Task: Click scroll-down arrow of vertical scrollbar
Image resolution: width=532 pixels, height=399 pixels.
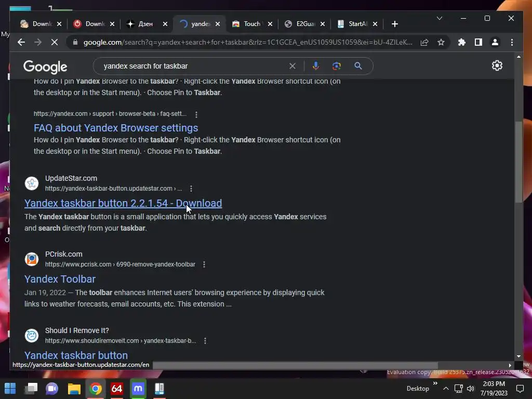Action: tap(518, 356)
